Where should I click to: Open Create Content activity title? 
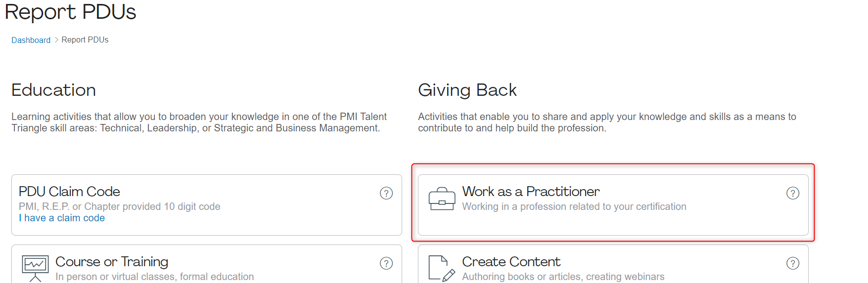[x=511, y=262]
